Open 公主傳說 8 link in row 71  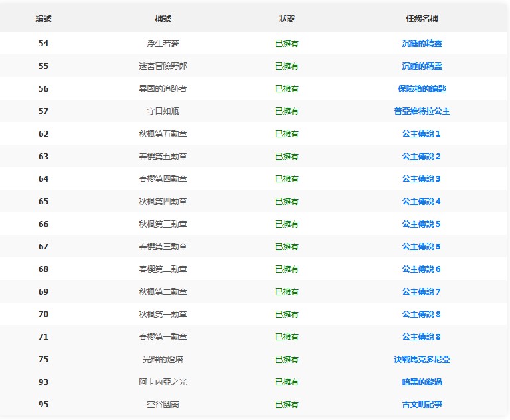(421, 337)
